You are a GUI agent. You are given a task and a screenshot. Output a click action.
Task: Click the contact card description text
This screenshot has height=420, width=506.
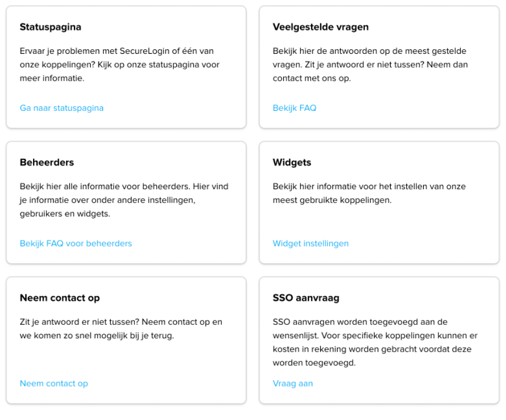[x=121, y=329]
